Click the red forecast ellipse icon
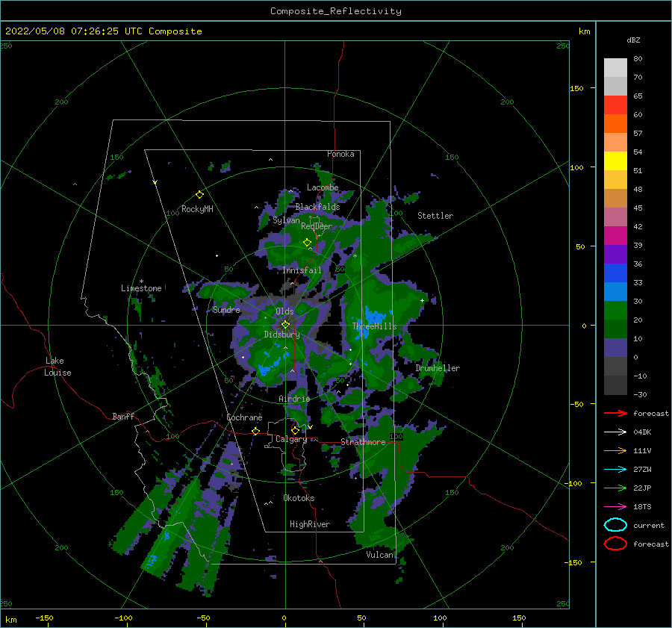Viewport: 672px width, 628px height. click(615, 544)
